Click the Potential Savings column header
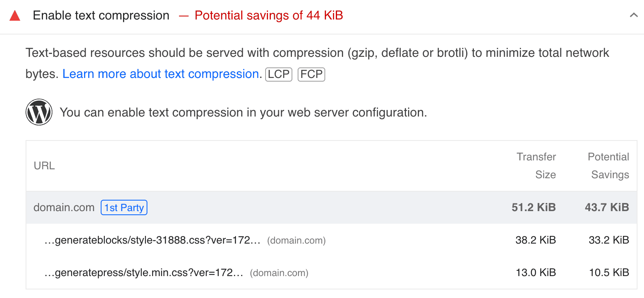Viewport: 644px width, 298px height. [x=608, y=166]
